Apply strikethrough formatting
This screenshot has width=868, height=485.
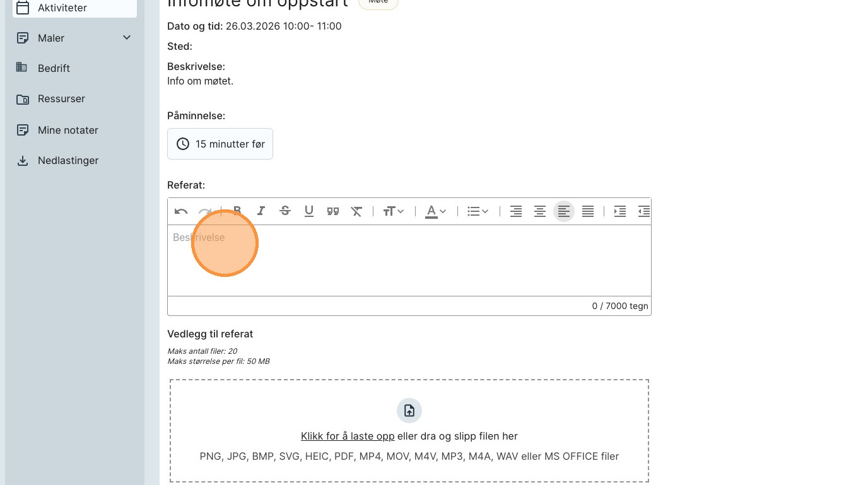pos(285,211)
